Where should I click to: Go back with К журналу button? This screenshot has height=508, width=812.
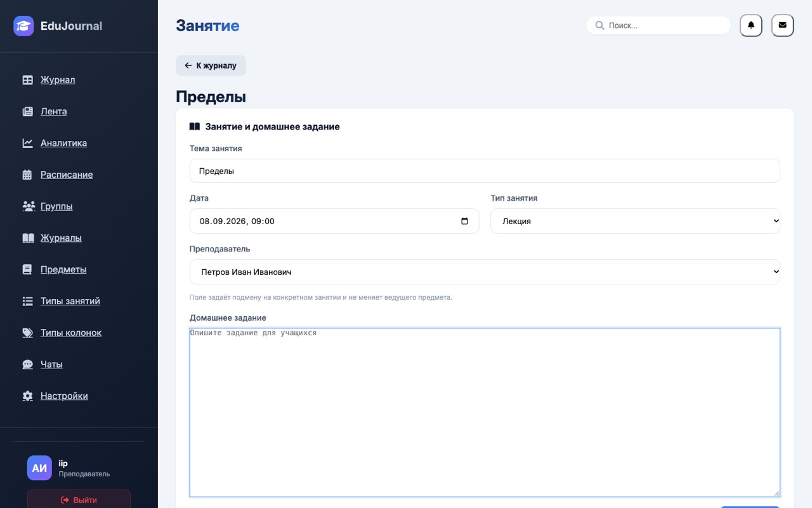pos(211,65)
